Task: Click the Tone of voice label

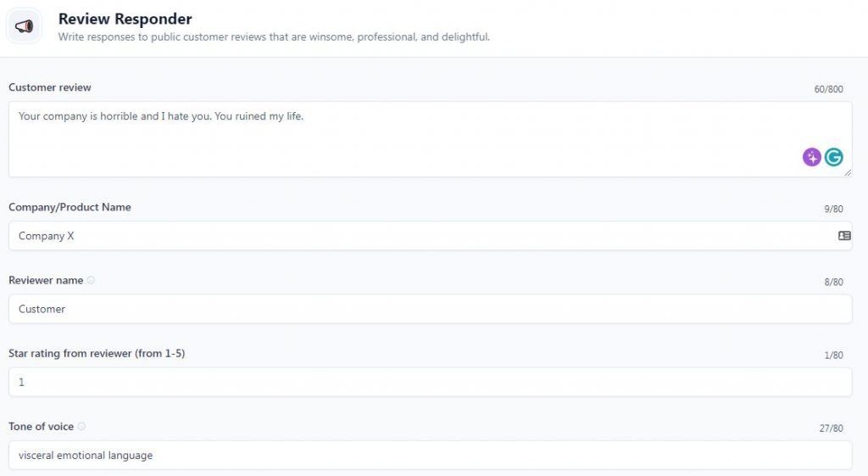Action: (41, 427)
